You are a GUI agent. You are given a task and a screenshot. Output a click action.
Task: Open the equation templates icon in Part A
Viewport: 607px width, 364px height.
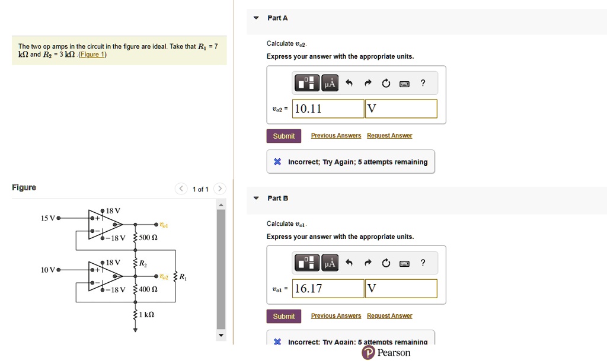[306, 83]
